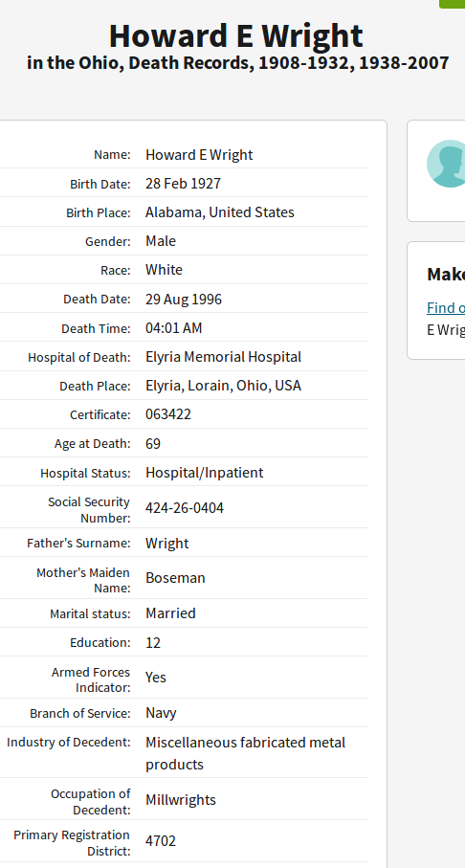Image resolution: width=465 pixels, height=868 pixels.
Task: Click branch of service 'Navy'
Action: [161, 712]
